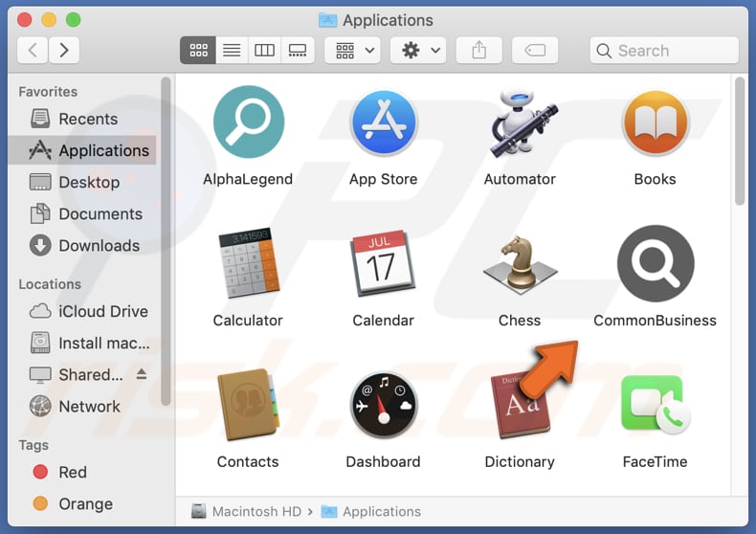Open the Action gear menu
Viewport: 756px width, 534px height.
click(x=418, y=50)
